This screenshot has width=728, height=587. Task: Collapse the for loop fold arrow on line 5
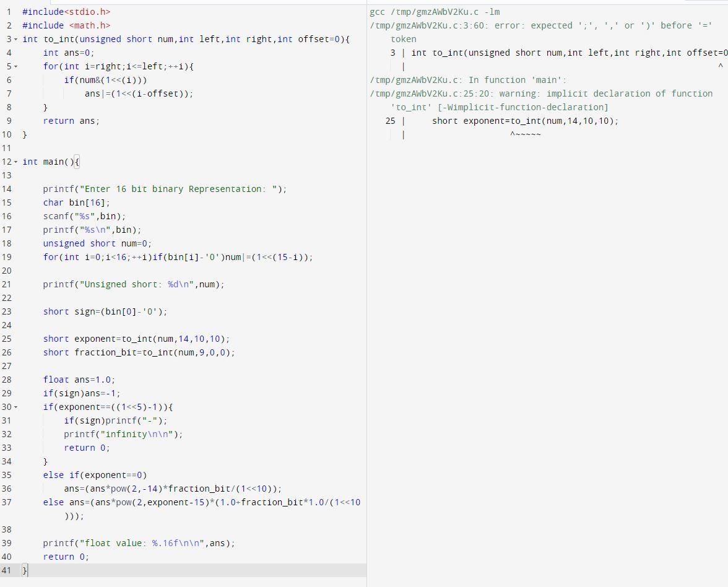[x=16, y=67]
